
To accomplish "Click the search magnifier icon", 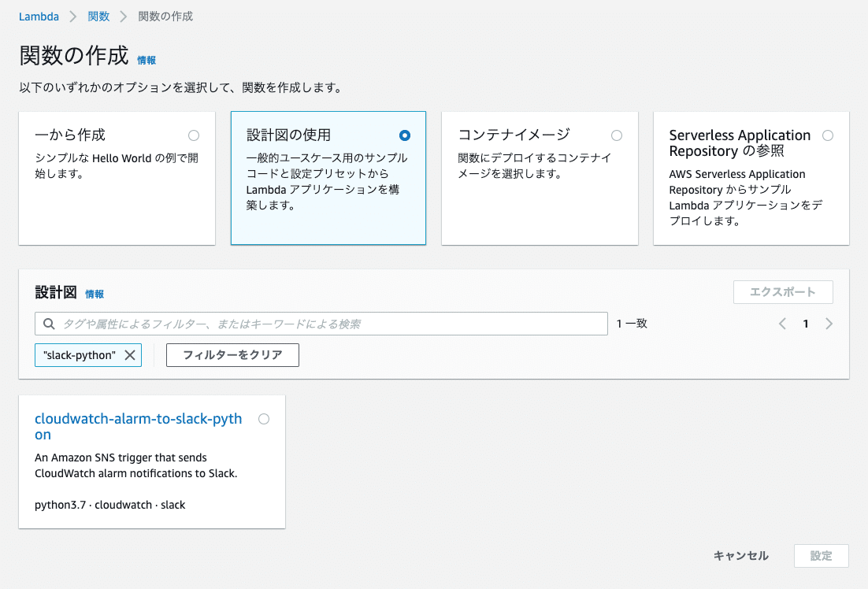I will (x=48, y=323).
